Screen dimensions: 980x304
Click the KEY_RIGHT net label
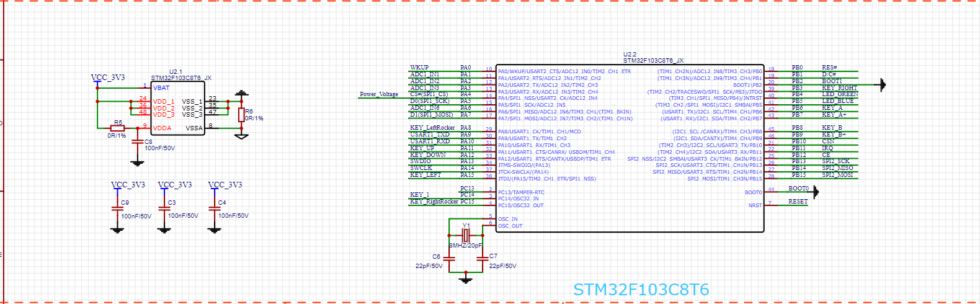(840, 88)
